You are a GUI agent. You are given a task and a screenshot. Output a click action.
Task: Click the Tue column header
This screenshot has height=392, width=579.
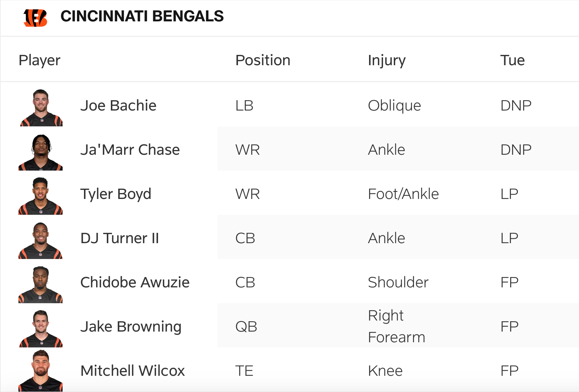coord(512,60)
